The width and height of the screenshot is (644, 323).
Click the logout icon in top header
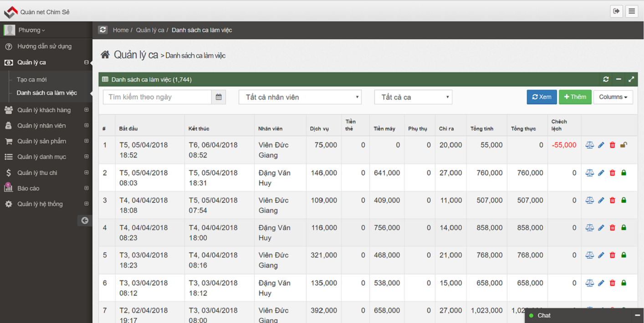coord(616,11)
